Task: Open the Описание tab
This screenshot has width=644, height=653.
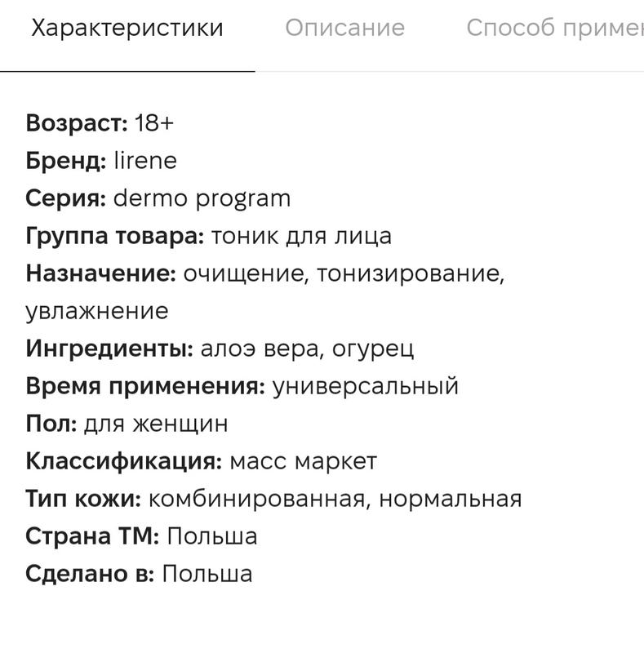Action: click(x=344, y=28)
